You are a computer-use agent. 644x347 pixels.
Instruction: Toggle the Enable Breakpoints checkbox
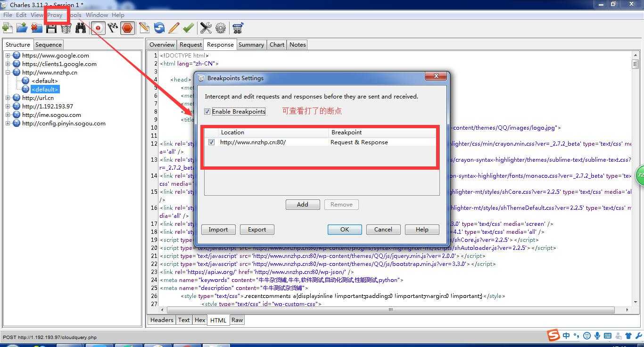207,112
